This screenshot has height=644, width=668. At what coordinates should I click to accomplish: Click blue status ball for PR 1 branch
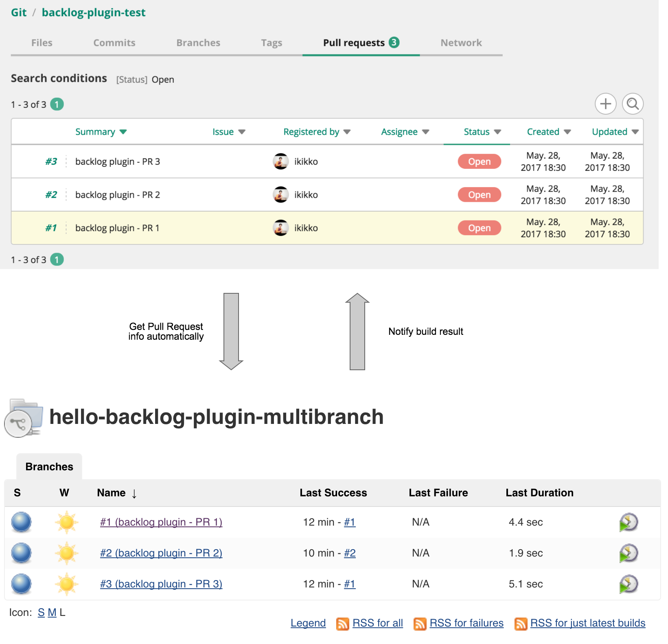21,522
